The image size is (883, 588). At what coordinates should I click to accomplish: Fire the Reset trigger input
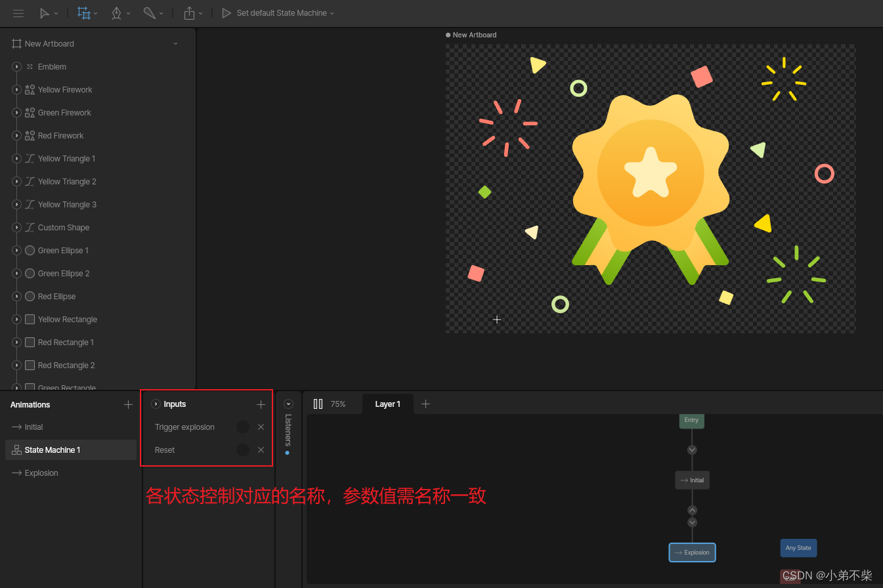(242, 450)
